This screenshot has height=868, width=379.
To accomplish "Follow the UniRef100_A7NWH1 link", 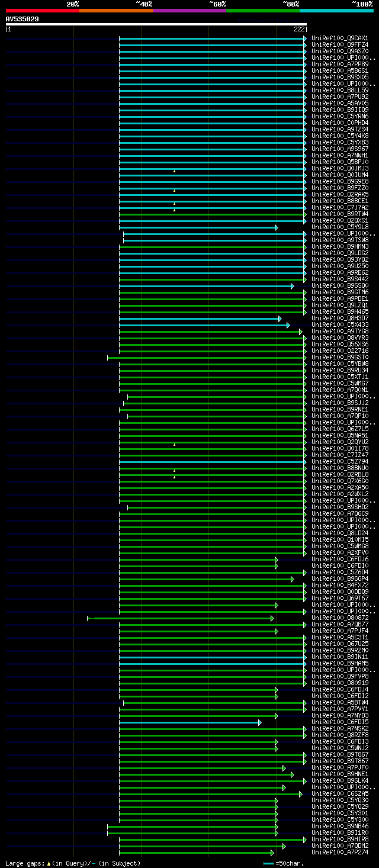I will click(x=340, y=155).
